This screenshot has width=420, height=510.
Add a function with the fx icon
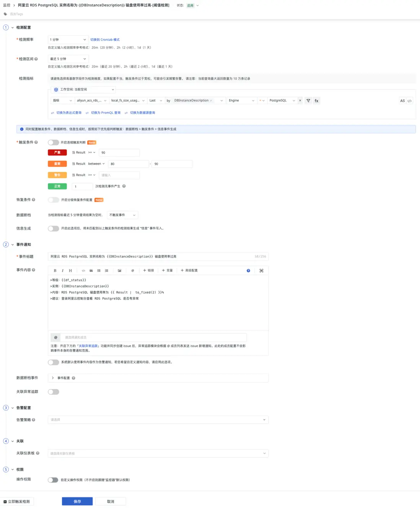[x=316, y=101]
